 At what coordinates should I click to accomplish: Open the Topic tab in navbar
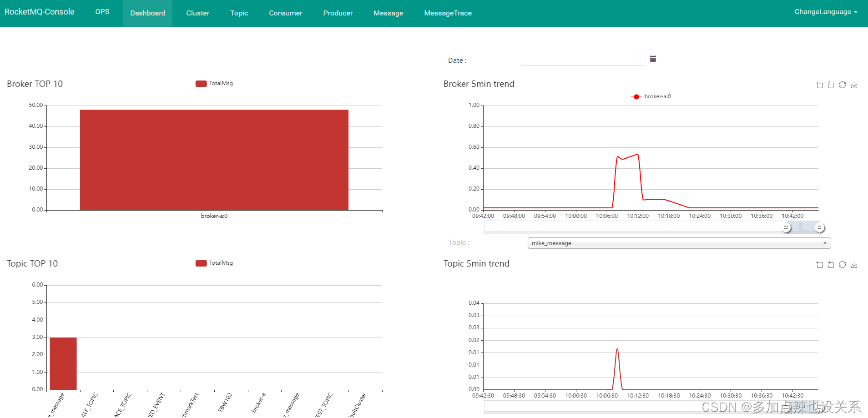tap(239, 13)
